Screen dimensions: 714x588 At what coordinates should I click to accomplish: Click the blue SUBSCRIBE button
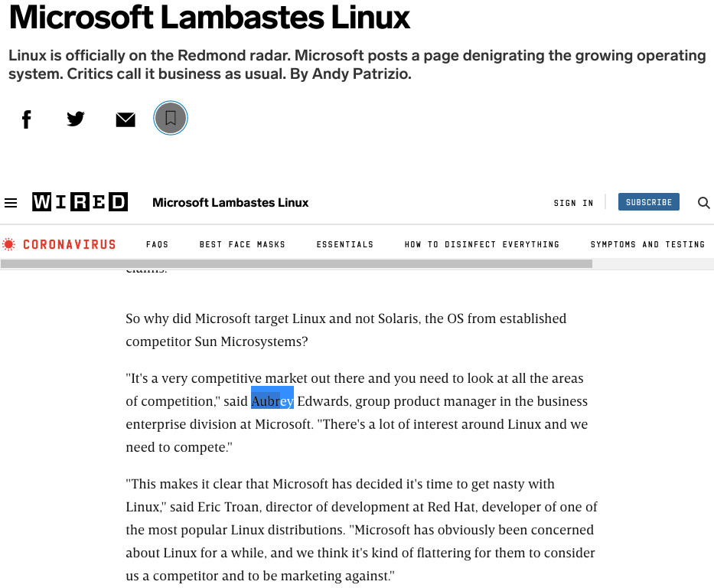pyautogui.click(x=648, y=202)
